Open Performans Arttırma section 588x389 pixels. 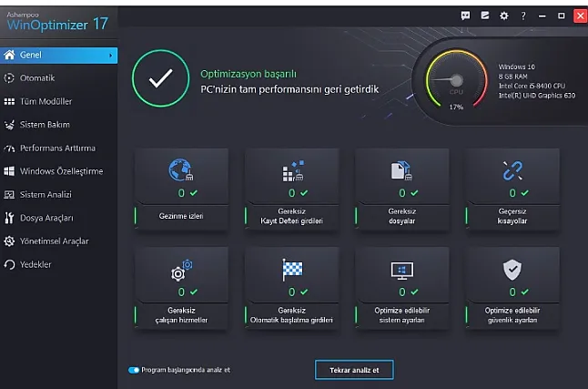tap(59, 148)
